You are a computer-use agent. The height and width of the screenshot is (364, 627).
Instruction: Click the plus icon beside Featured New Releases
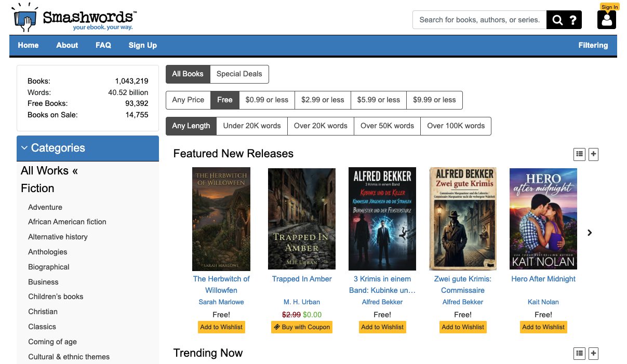tap(593, 154)
